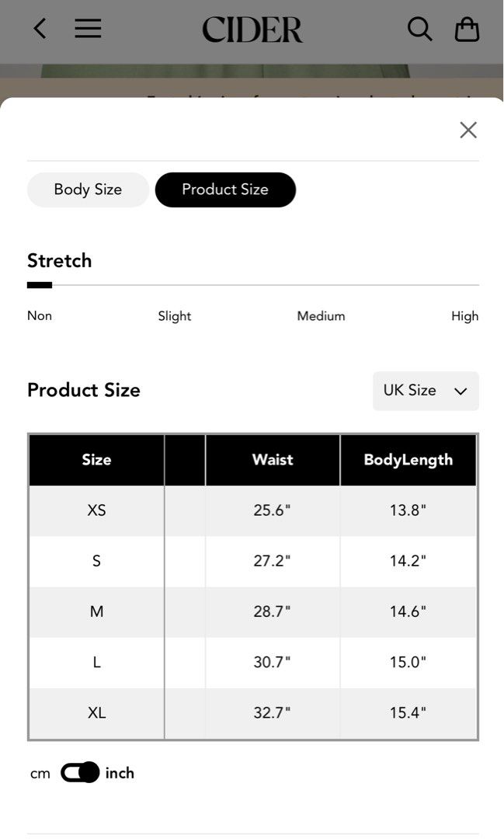Select the M size row
Screen dimensions: 504x839
(x=96, y=611)
